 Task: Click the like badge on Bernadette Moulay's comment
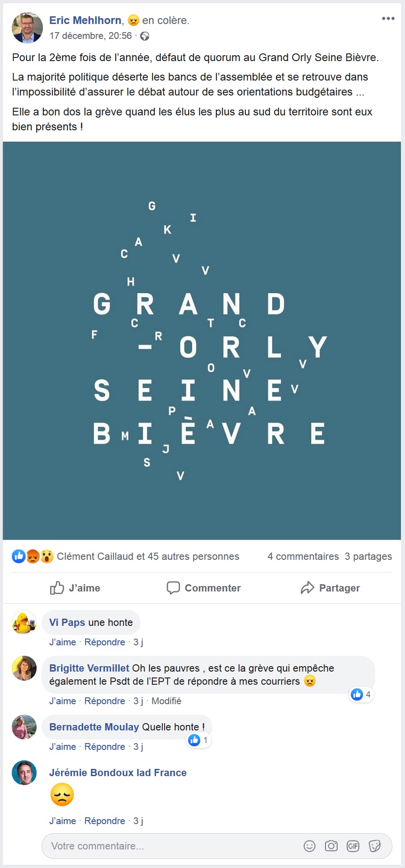[198, 740]
